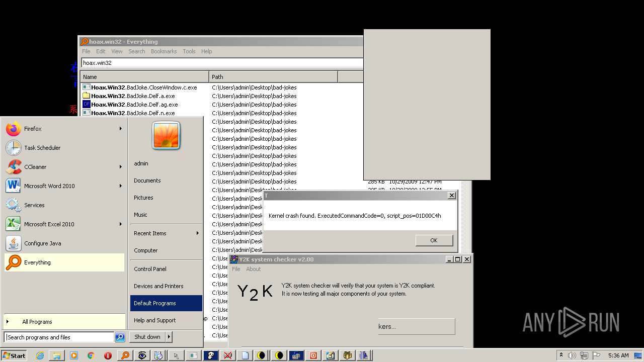Click the Start menu search magnifier icon

pos(120,337)
